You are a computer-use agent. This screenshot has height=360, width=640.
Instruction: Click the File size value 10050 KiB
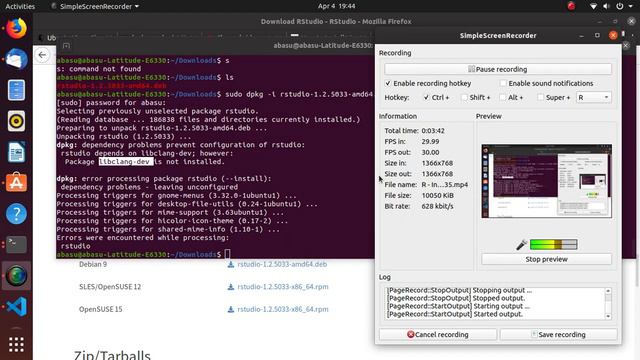(438, 196)
